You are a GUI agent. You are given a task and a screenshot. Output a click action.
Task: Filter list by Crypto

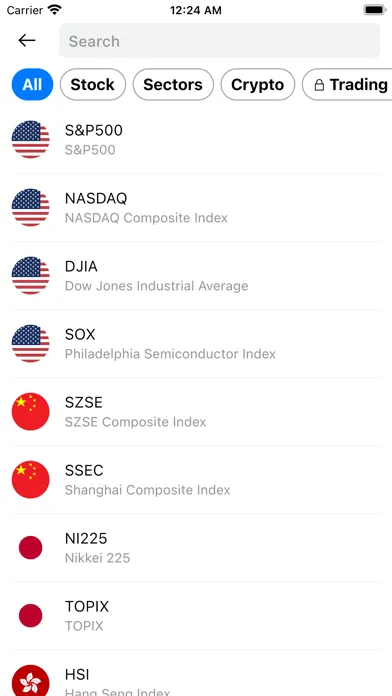pyautogui.click(x=257, y=84)
